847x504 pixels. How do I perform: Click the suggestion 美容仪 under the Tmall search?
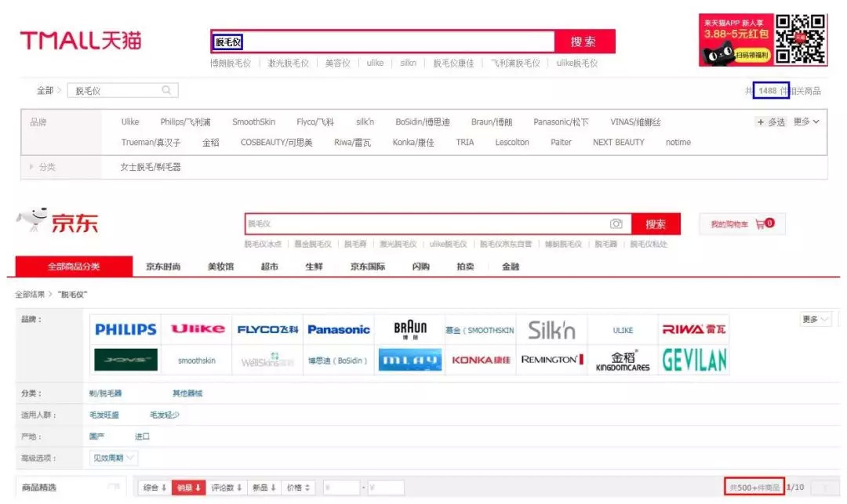pos(337,63)
